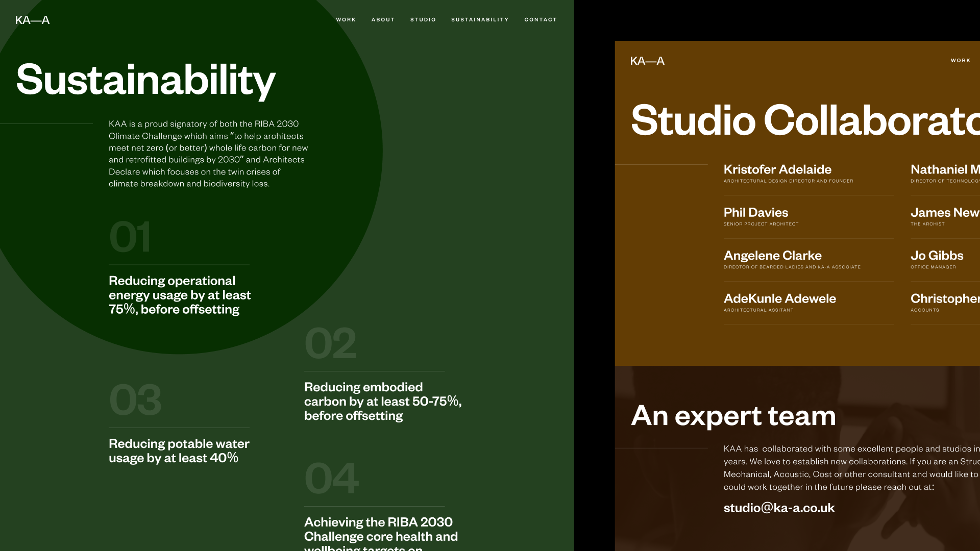The image size is (980, 551).
Task: Click the 02 embodied carbon goal text
Action: click(382, 401)
